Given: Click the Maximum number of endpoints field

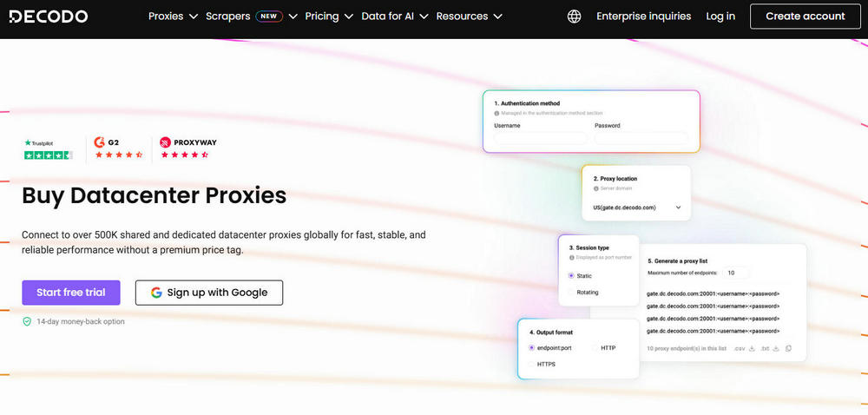Looking at the screenshot, I should pos(736,273).
